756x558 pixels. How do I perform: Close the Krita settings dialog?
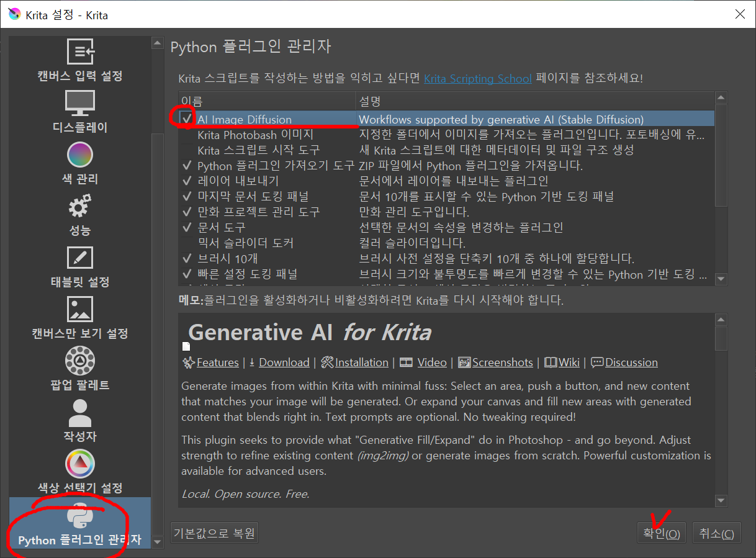click(x=739, y=14)
